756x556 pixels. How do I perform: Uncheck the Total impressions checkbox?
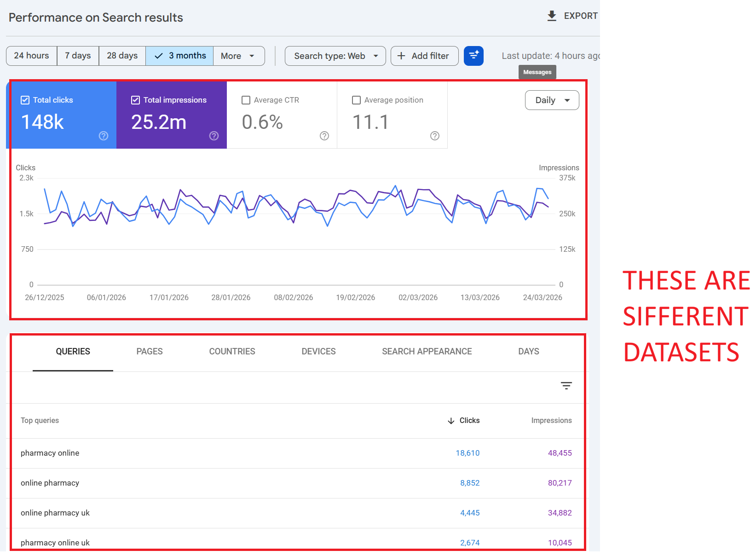[x=136, y=100]
